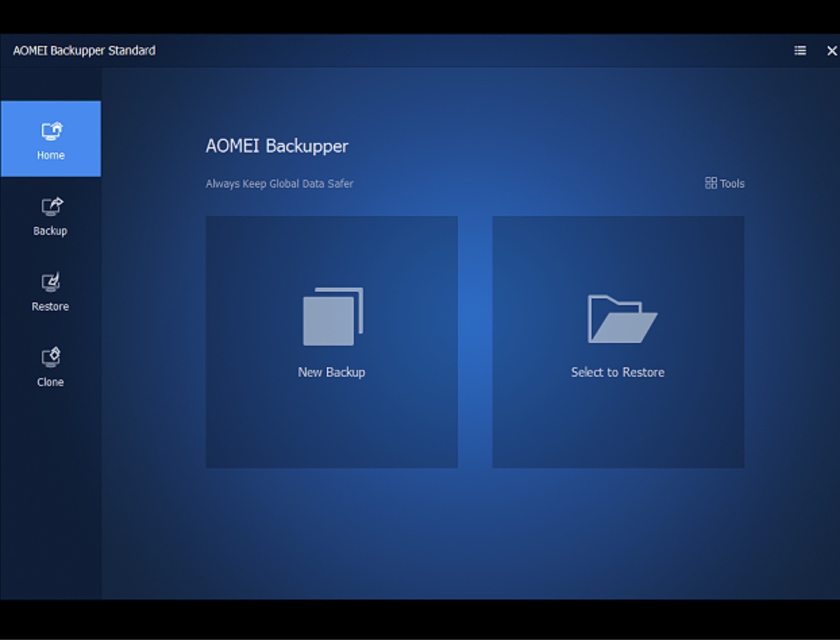Click the "Select to Restore" label text
Screen dimensions: 840x640
tap(618, 372)
